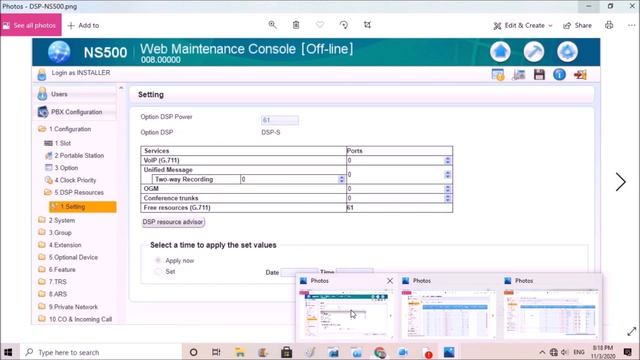Adjust the Conference trunks ports stepper

click(448, 198)
